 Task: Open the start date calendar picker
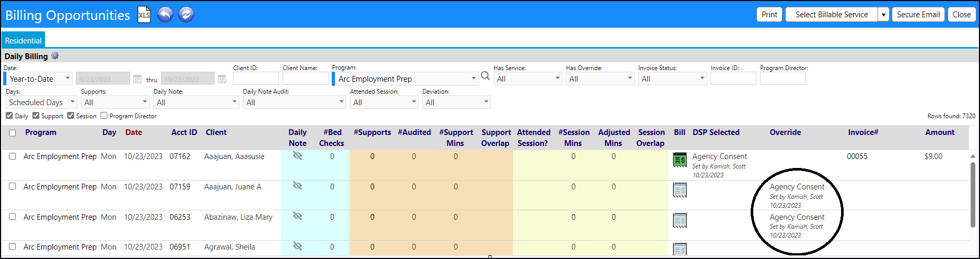[137, 79]
